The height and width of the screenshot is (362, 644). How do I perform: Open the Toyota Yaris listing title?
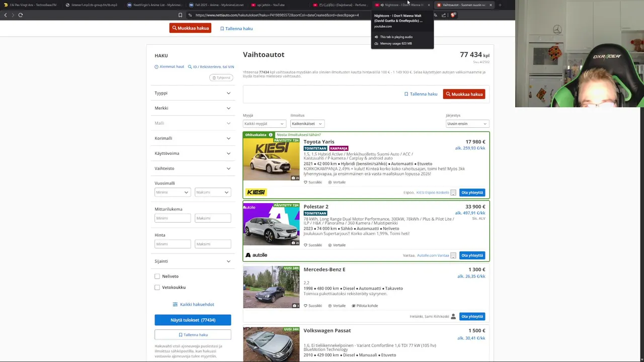[318, 142]
